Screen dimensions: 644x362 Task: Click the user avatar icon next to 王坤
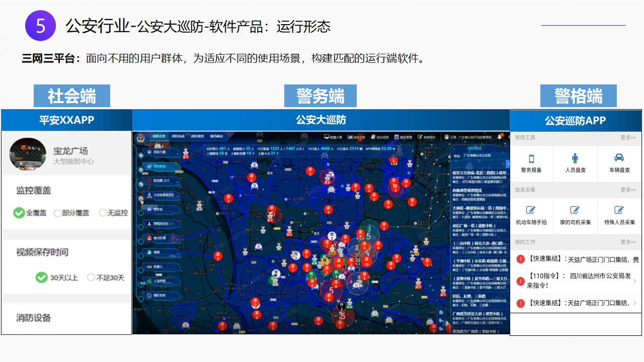447,137
